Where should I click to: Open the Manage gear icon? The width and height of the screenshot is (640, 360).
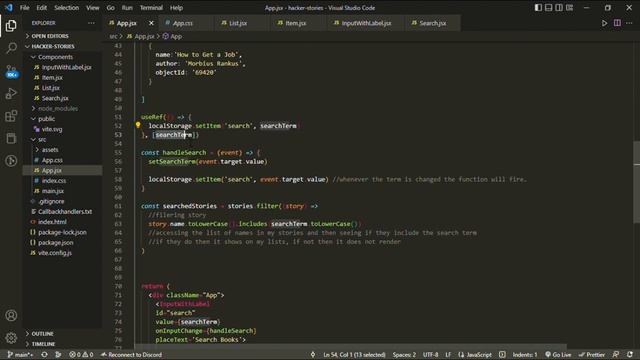click(x=11, y=338)
